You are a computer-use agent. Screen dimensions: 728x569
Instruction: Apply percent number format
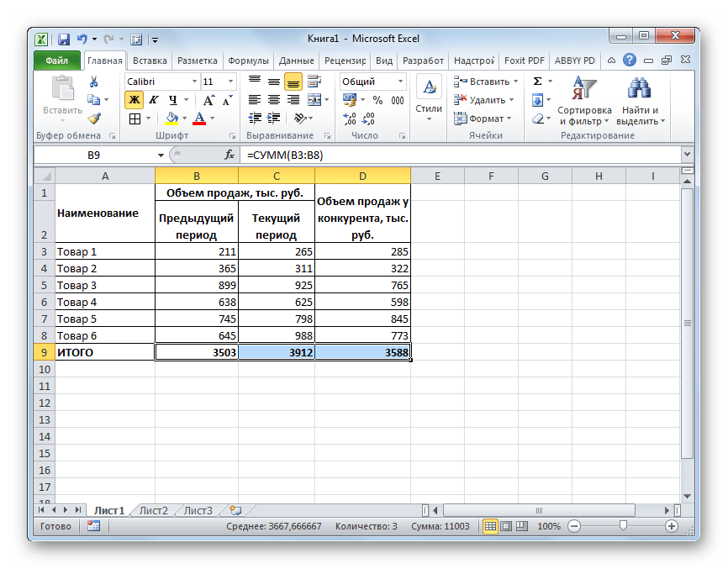coord(378,100)
